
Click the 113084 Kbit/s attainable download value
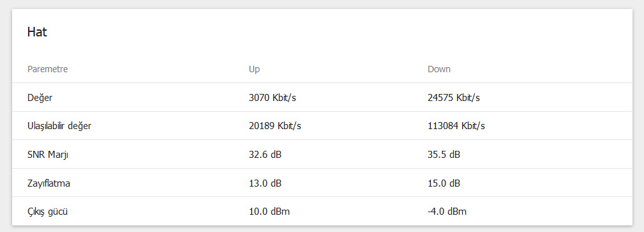pyautogui.click(x=456, y=126)
